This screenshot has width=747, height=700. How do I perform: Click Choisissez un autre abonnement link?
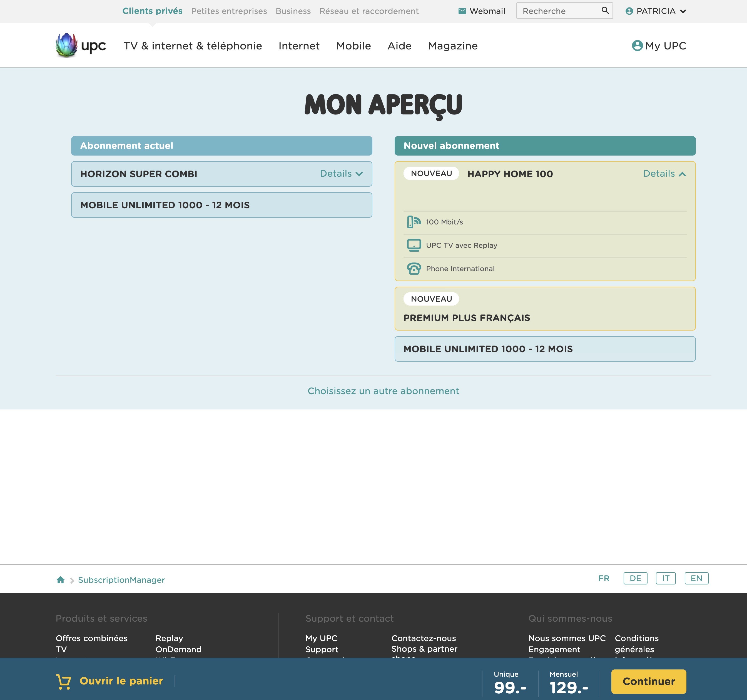[383, 391]
